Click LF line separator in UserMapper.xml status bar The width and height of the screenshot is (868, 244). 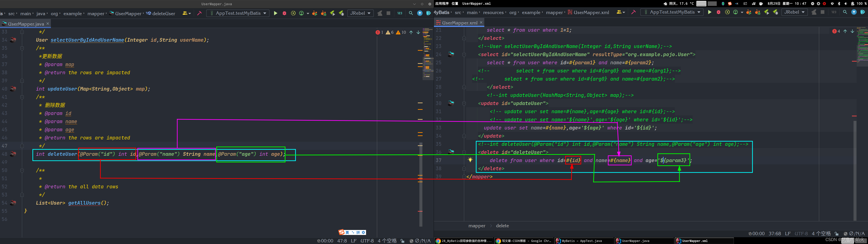(788, 234)
